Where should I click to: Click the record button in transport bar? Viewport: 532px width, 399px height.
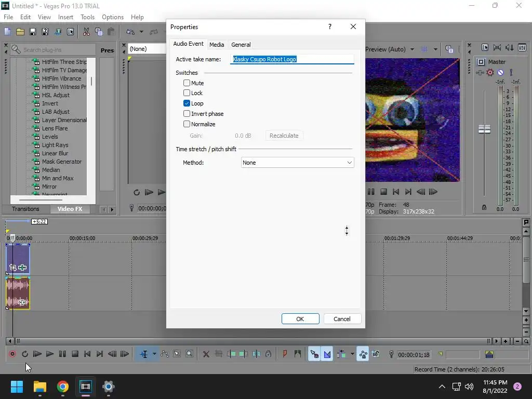[x=12, y=354]
